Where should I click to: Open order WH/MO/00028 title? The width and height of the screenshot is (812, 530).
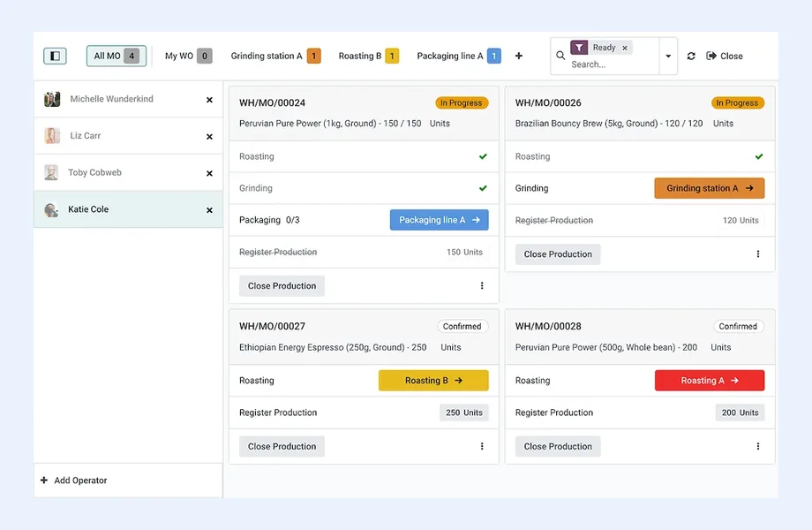548,327
